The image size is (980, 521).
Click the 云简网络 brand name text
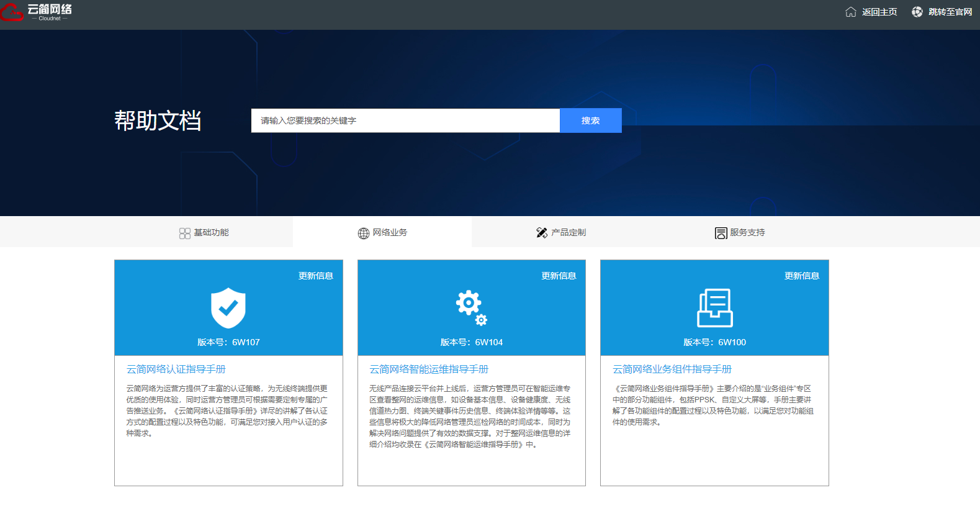click(50, 9)
